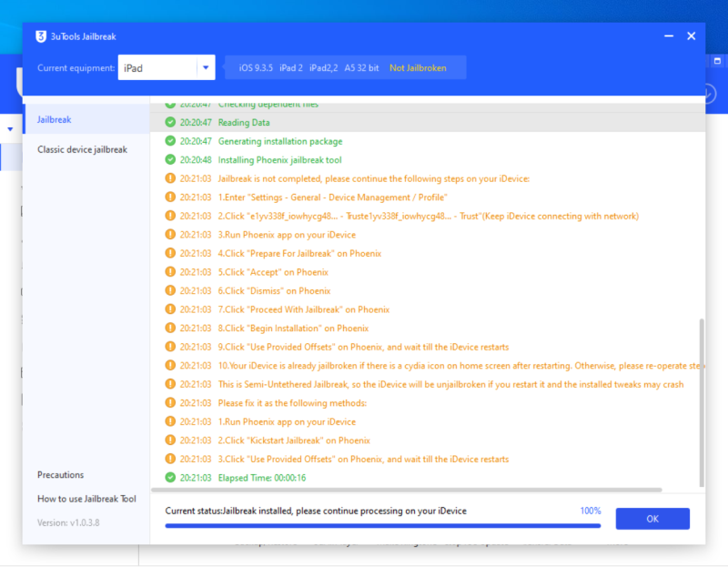The image size is (728, 567).
Task: Open the Precautions link
Action: [60, 474]
